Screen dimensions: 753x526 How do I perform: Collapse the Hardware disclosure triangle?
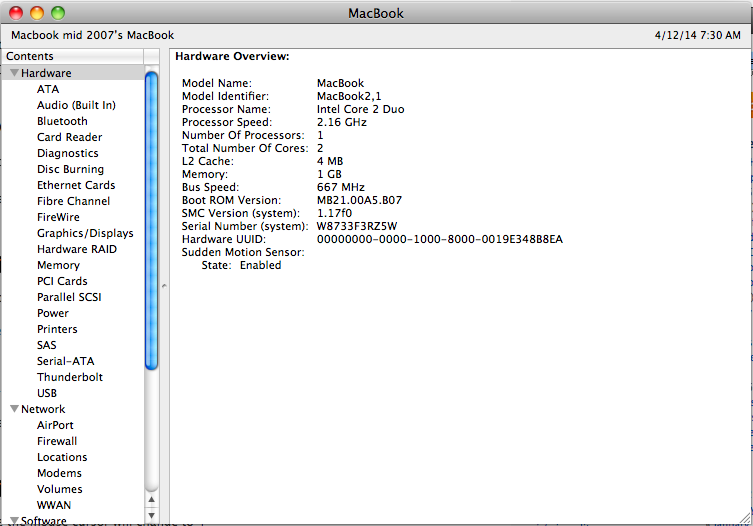[14, 73]
